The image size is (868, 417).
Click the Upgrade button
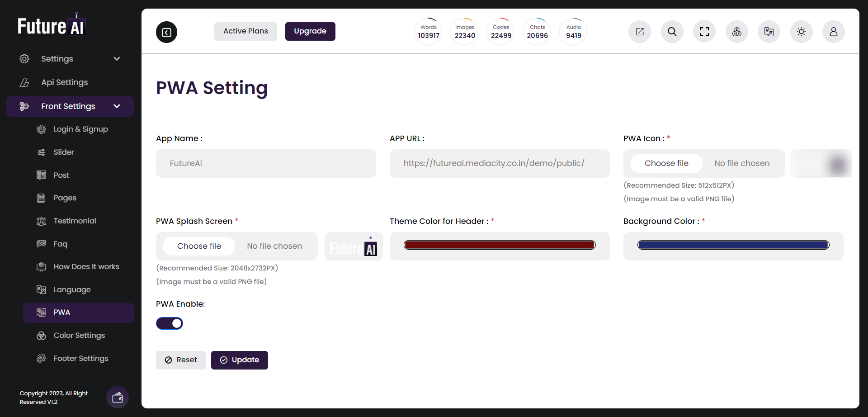pyautogui.click(x=310, y=31)
